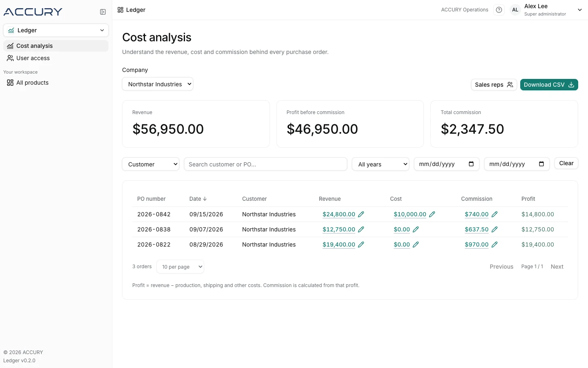Download the CSV export

tap(549, 85)
